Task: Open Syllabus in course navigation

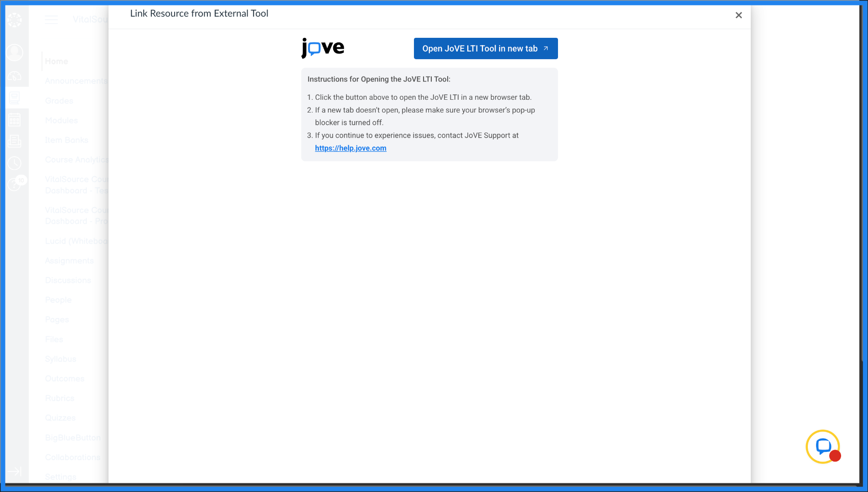Action: click(61, 359)
